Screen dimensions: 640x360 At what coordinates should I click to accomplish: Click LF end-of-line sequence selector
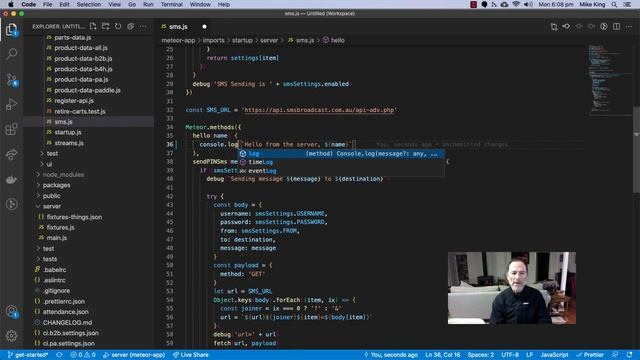529,355
